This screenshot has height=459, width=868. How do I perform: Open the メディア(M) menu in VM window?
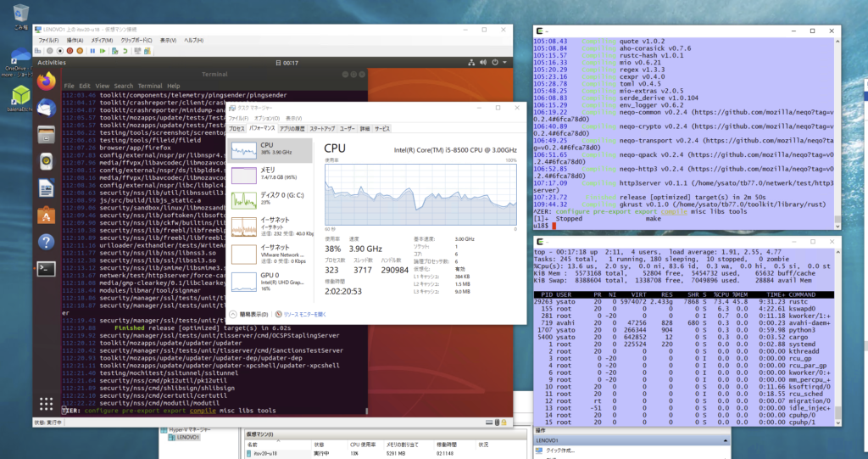click(x=102, y=40)
